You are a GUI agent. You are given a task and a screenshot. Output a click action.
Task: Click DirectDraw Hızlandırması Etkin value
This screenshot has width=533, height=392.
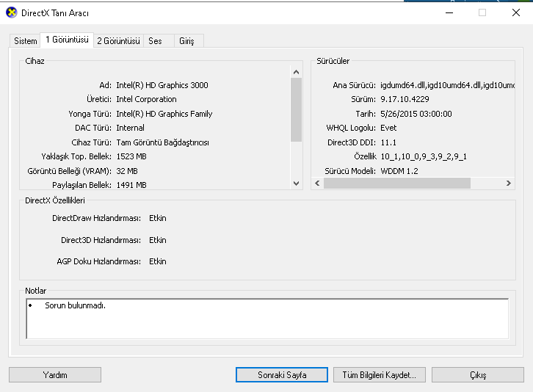[158, 218]
